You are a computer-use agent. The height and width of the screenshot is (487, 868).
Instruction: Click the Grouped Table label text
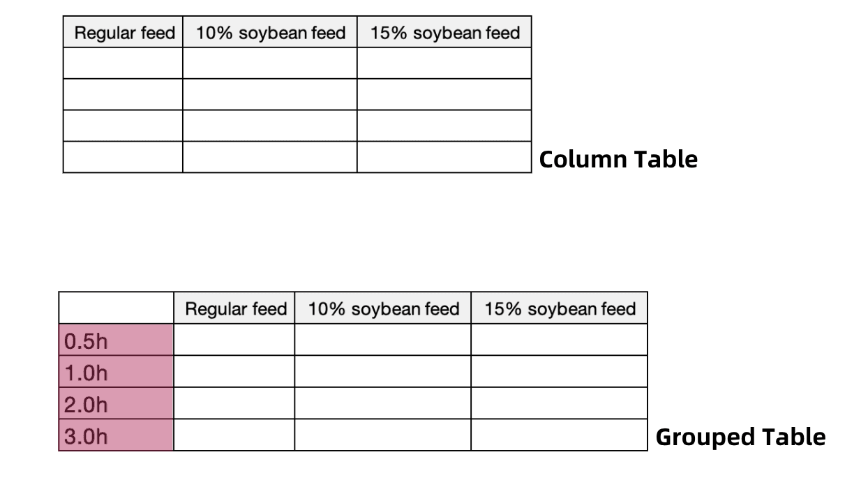tap(740, 437)
